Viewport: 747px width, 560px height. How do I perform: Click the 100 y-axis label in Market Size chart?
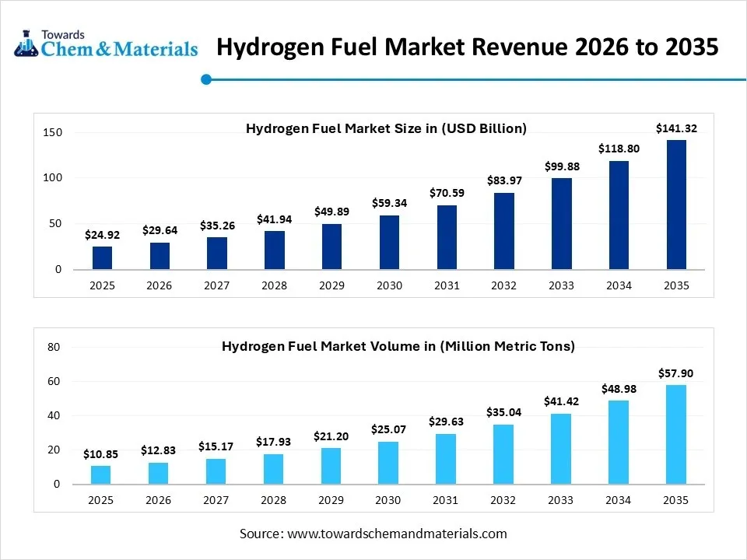[x=52, y=177]
